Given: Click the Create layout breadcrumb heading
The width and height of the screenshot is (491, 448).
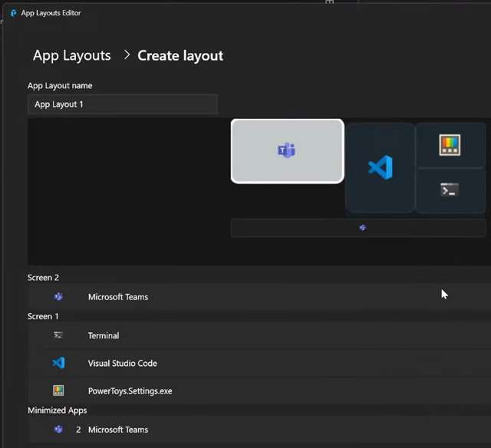Looking at the screenshot, I should tap(180, 55).
